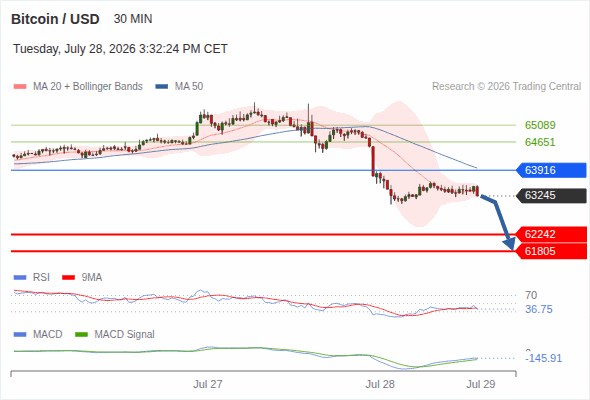
Task: Click the RSI legend label
Action: point(41,277)
